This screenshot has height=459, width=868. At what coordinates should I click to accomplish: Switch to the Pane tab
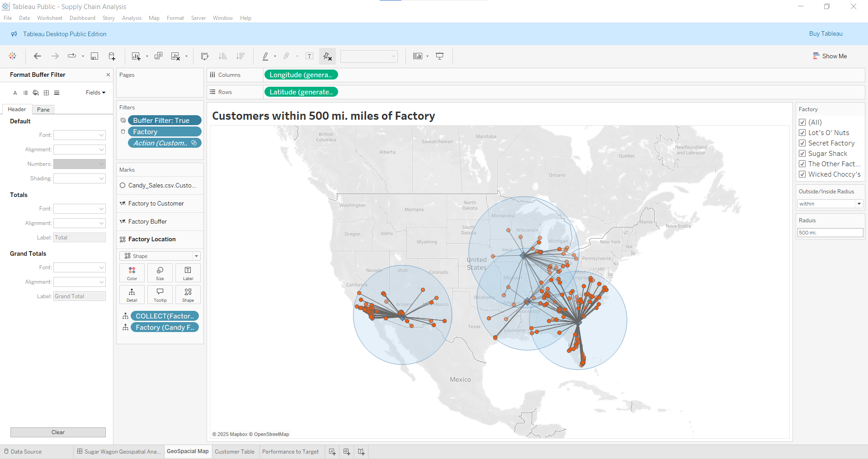pos(43,109)
